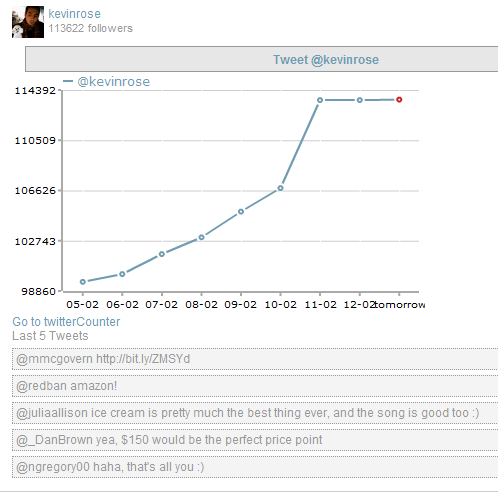Click the 08-02 x-axis date label
Image resolution: width=498 pixels, height=496 pixels.
(x=201, y=304)
